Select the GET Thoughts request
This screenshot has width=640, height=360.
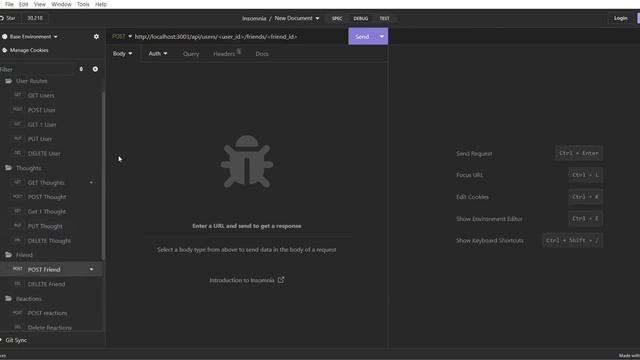pyautogui.click(x=46, y=183)
